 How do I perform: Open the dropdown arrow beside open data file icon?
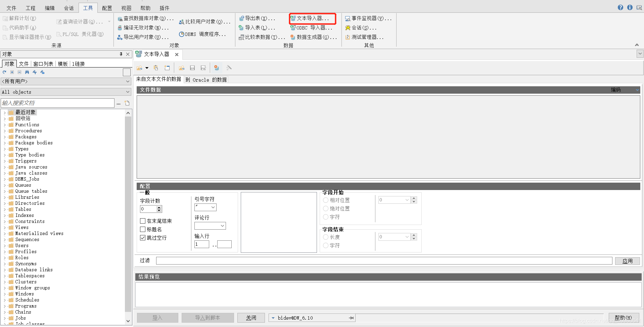(147, 68)
